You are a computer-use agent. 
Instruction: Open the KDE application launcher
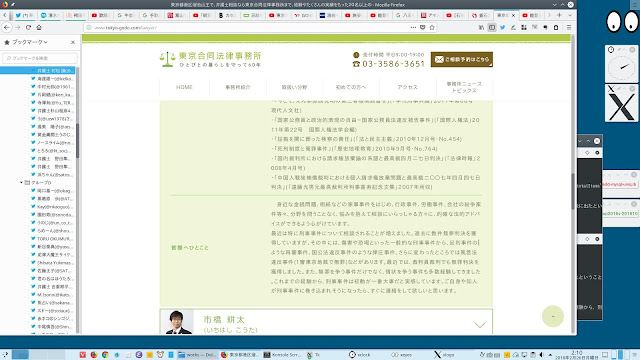5,354
